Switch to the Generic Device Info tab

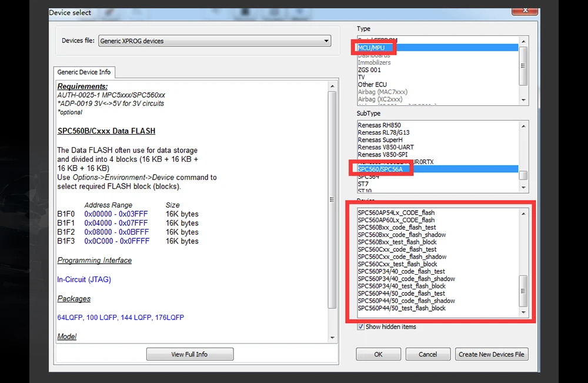pyautogui.click(x=84, y=72)
